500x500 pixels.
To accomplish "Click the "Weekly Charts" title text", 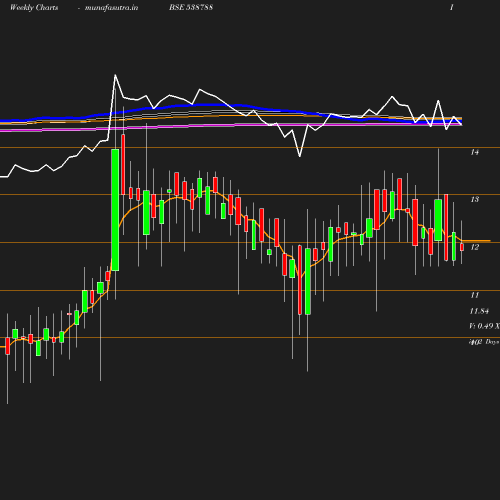I will [34, 8].
